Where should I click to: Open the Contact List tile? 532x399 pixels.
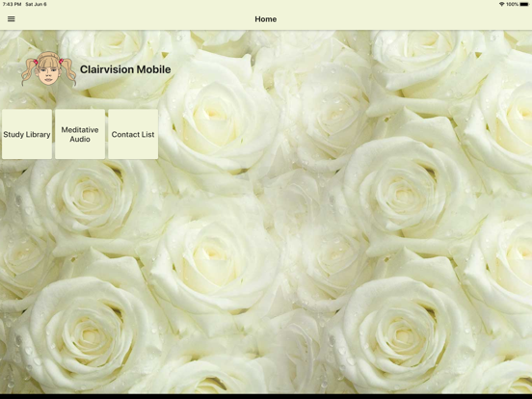pos(133,134)
